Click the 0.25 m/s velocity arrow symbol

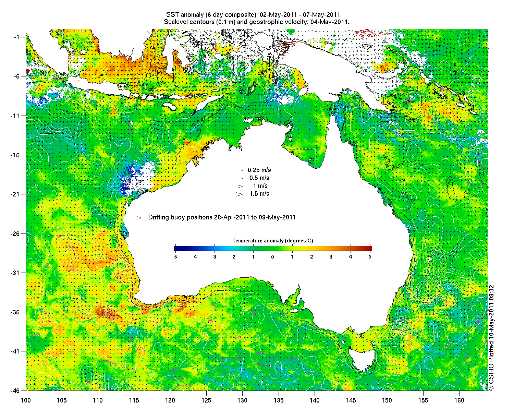[x=242, y=170]
